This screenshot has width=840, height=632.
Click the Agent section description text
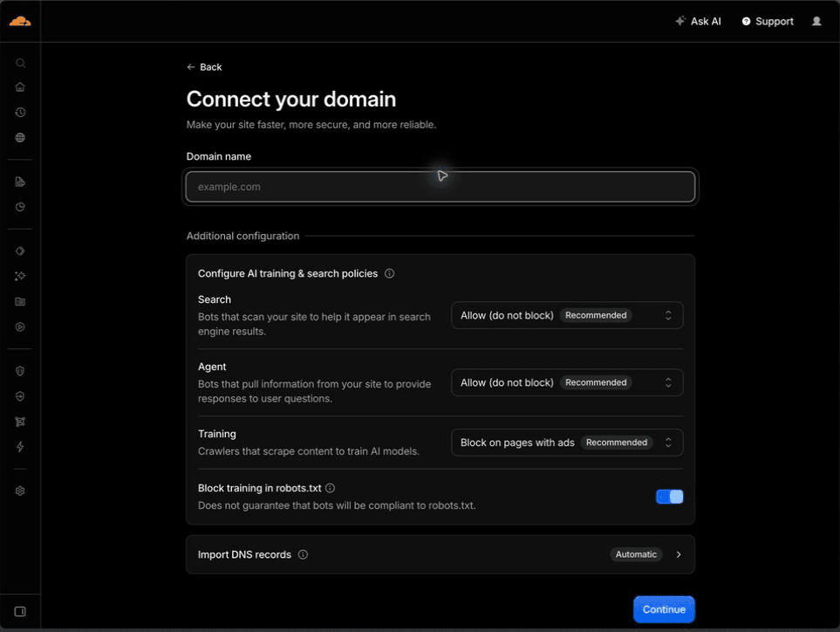(x=315, y=391)
